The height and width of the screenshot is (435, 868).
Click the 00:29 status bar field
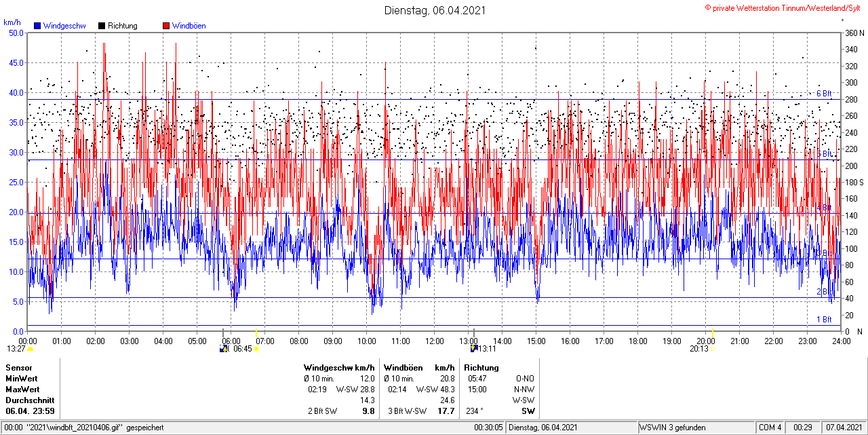[803, 428]
